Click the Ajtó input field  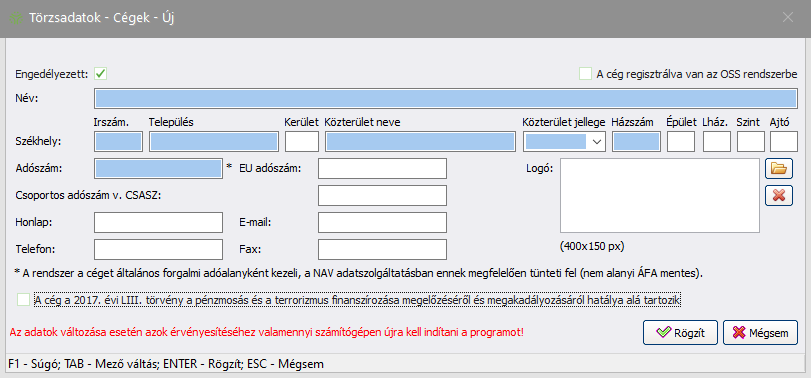784,141
